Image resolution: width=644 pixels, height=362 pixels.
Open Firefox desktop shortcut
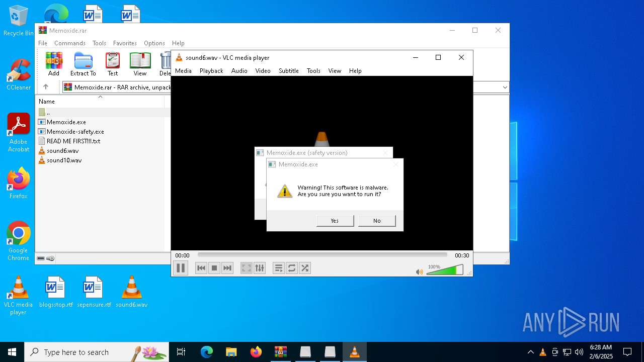[19, 183]
